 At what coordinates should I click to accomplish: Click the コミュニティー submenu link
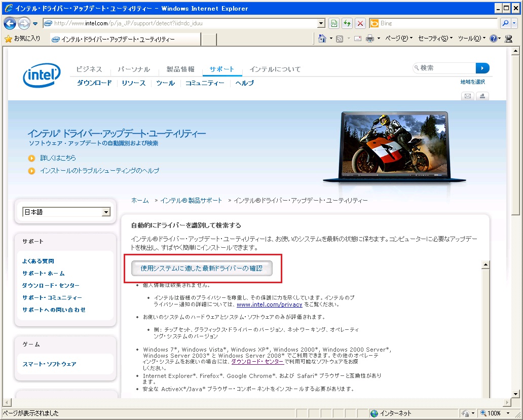click(205, 83)
